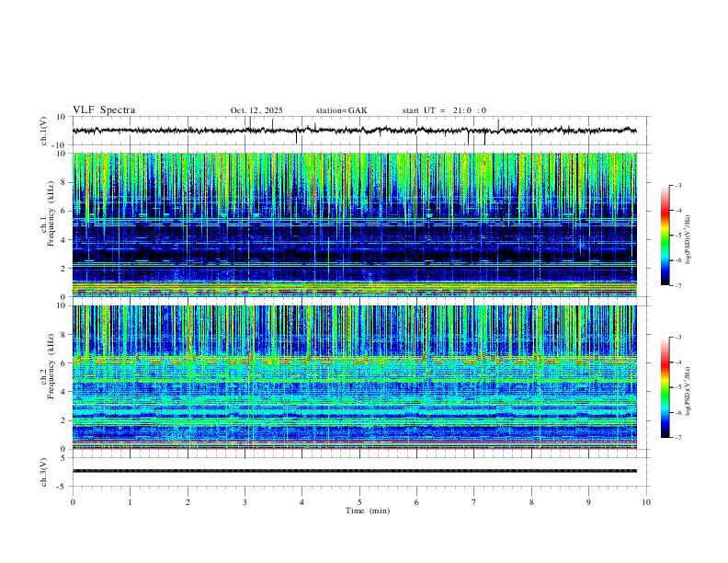Click inside the ch.1 spectrogram panel
This screenshot has height=563, width=728.
[355, 224]
